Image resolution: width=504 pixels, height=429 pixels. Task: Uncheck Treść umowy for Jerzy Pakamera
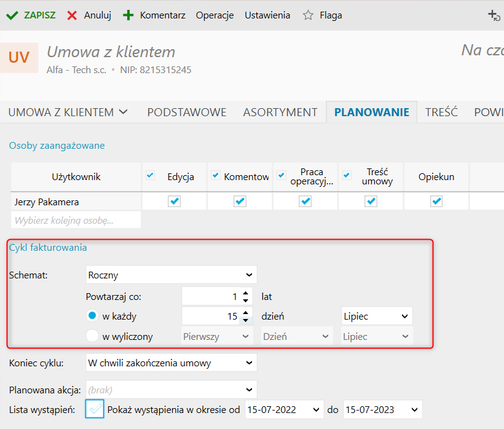[x=371, y=202]
